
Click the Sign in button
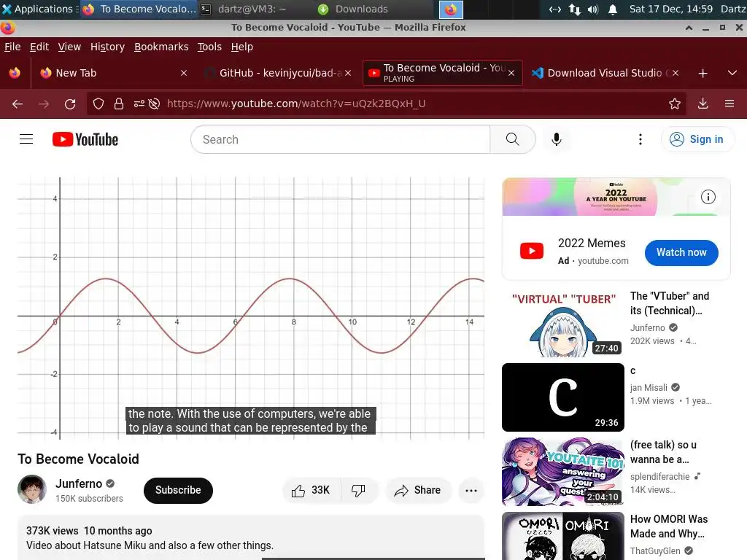pyautogui.click(x=697, y=139)
